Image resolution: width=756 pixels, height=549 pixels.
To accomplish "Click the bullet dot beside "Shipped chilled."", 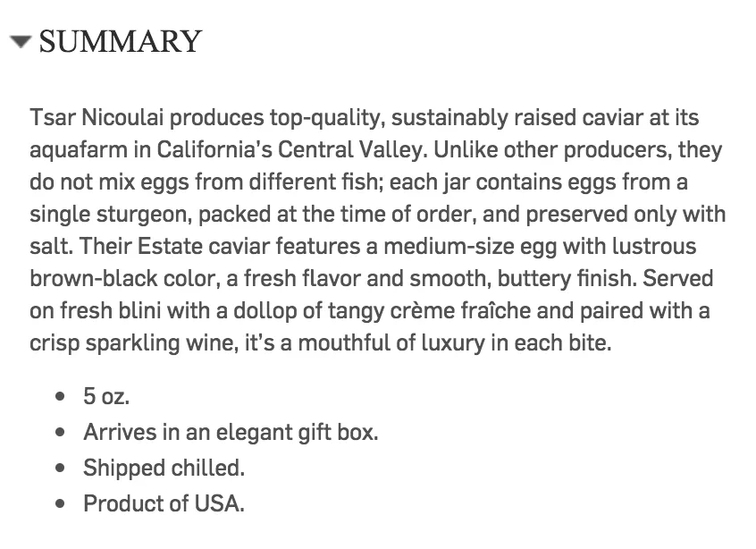I will click(x=60, y=468).
